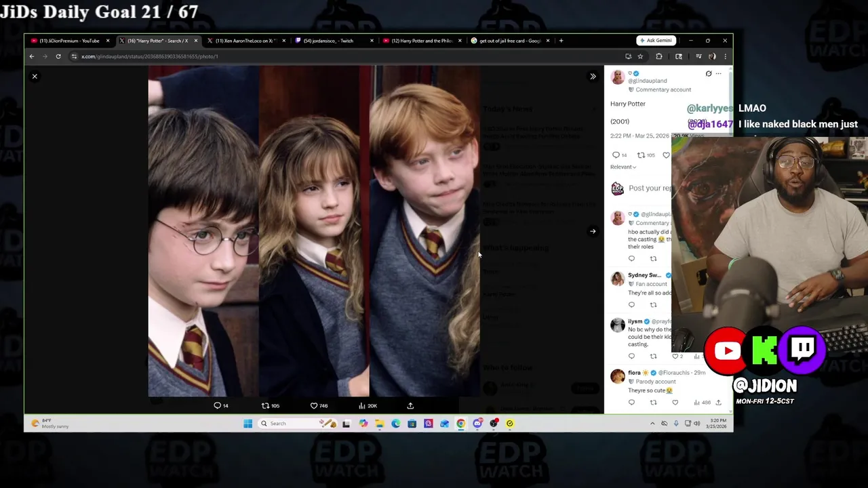The width and height of the screenshot is (868, 488).
Task: Open flora's profile name
Action: coord(635,373)
